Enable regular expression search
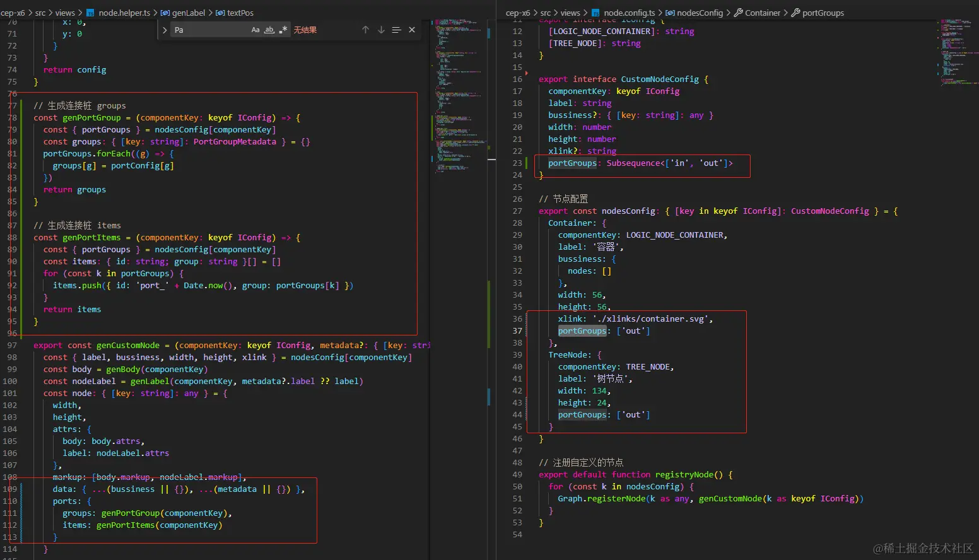 tap(283, 30)
